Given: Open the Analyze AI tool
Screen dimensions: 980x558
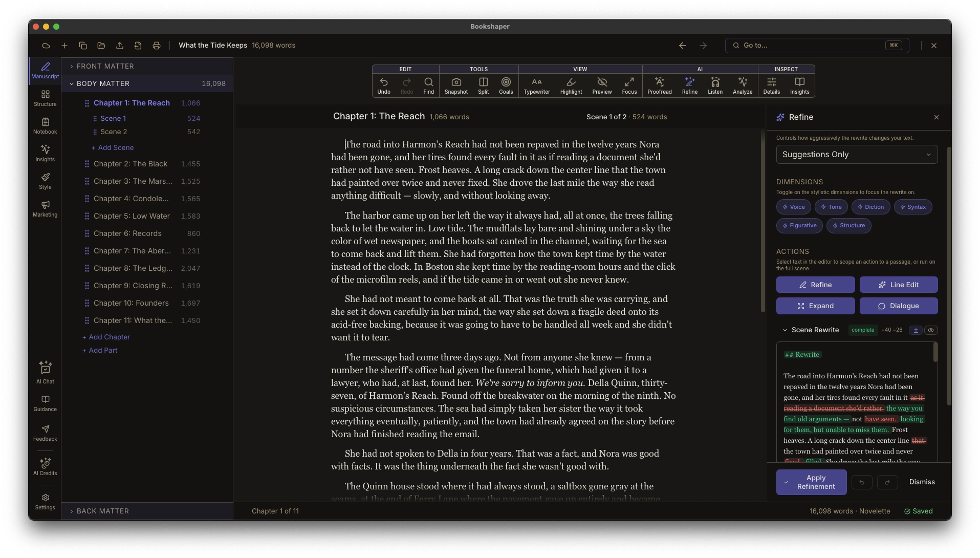Looking at the screenshot, I should tap(742, 85).
